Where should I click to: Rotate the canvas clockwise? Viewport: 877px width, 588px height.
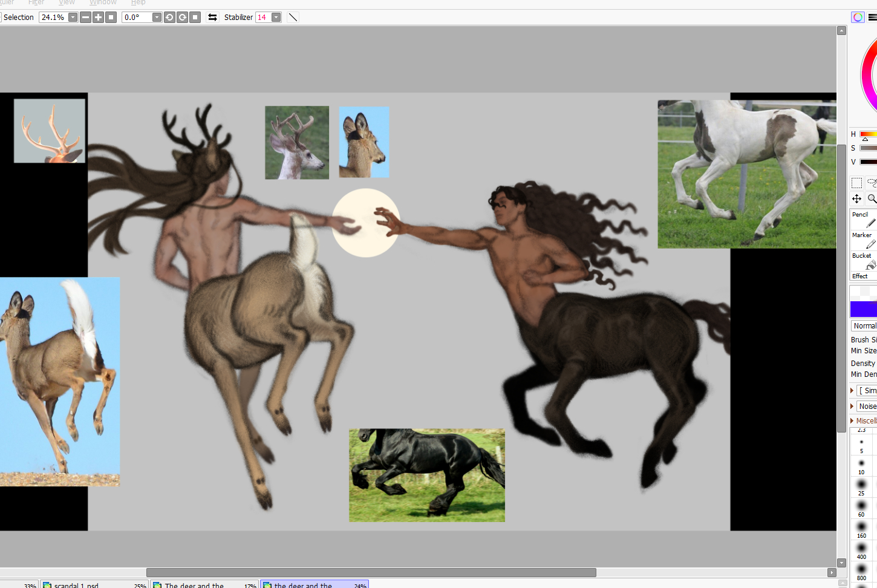(x=182, y=18)
